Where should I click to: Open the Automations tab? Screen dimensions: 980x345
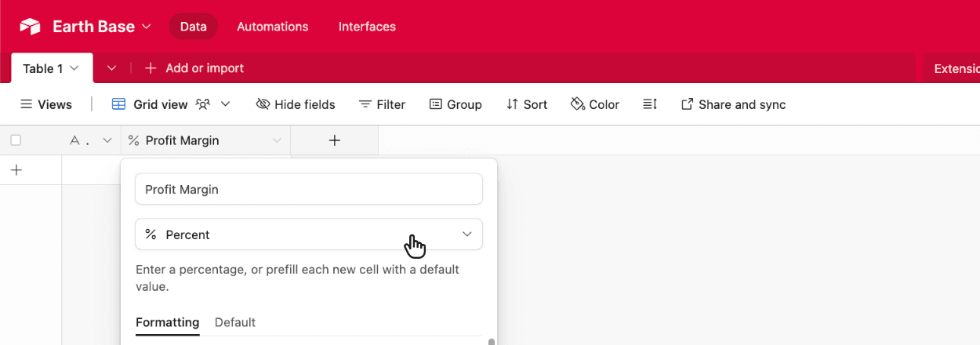[273, 27]
